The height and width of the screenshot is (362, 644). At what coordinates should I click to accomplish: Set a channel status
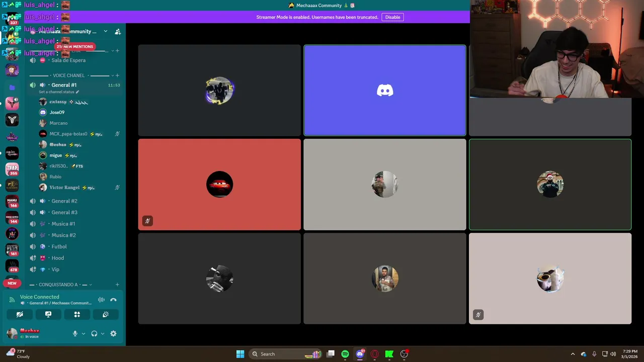pos(59,92)
